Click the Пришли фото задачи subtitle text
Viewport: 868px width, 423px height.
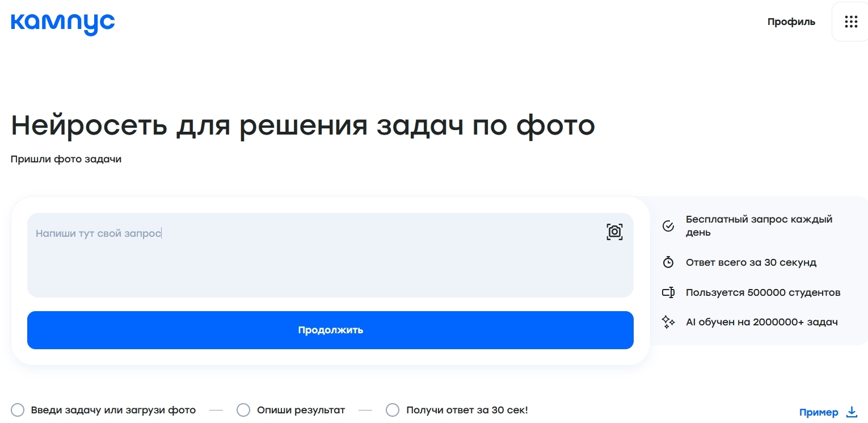tap(66, 159)
